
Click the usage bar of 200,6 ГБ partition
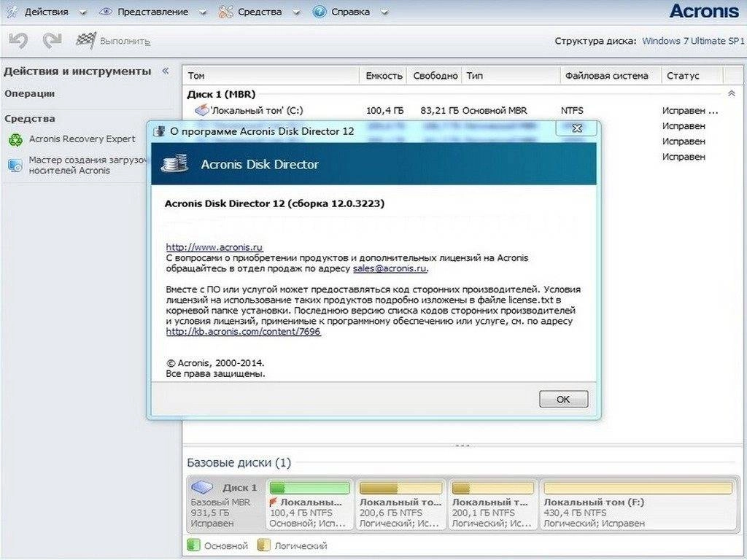[400, 488]
